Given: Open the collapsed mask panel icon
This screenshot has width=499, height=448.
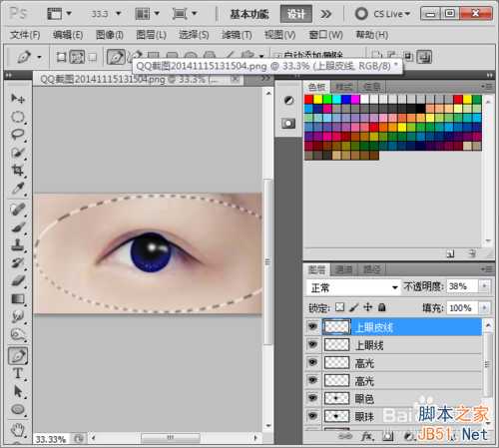Looking at the screenshot, I should pos(288,124).
